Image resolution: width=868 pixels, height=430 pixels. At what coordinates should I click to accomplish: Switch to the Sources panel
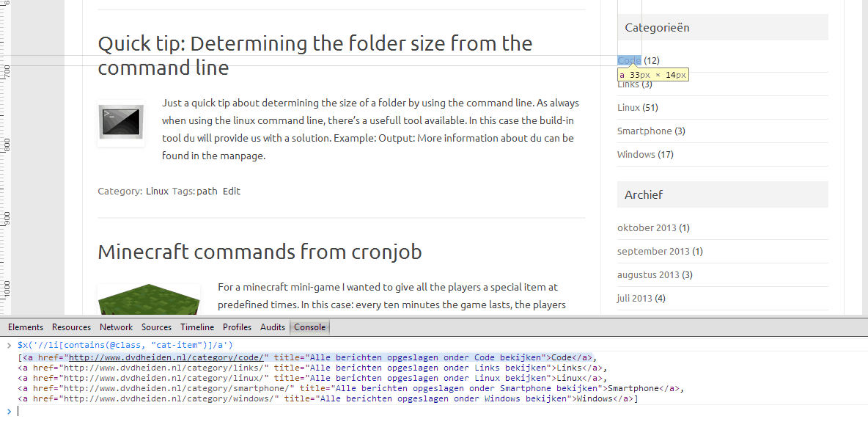point(156,327)
